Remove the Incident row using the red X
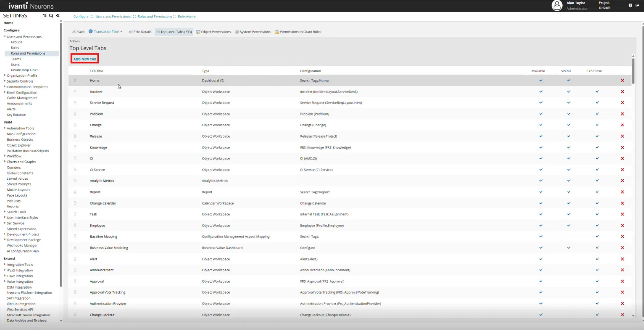644x330 pixels. [622, 92]
